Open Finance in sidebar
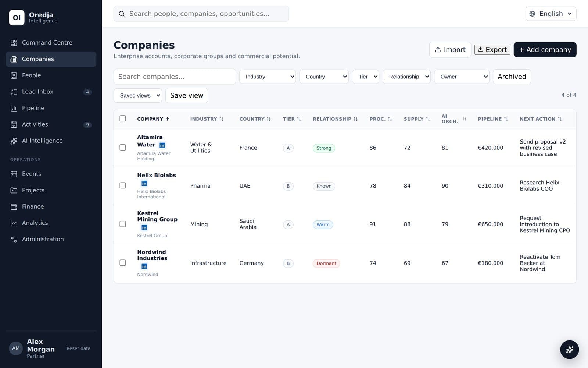 [51, 206]
